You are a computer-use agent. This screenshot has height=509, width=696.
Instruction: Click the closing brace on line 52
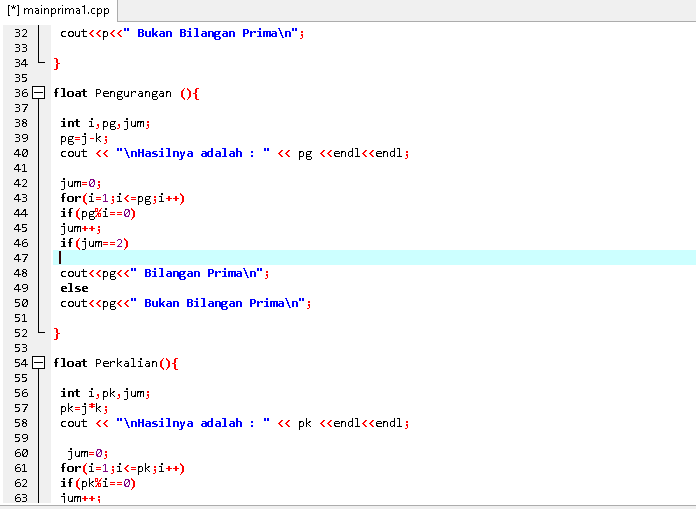56,333
